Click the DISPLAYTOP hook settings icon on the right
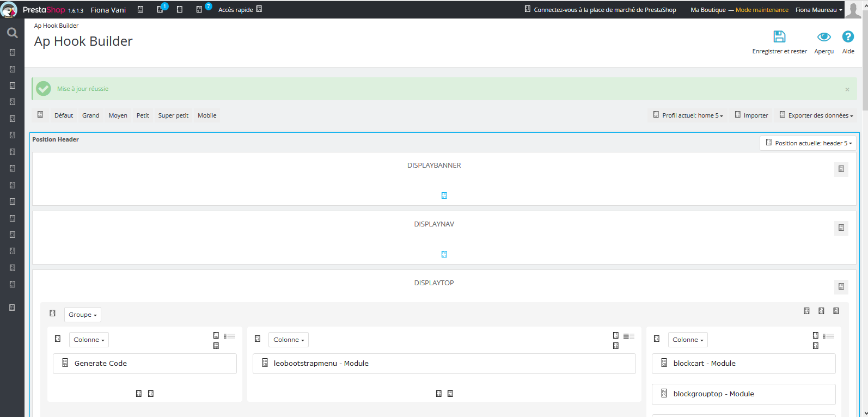868x417 pixels. [841, 287]
